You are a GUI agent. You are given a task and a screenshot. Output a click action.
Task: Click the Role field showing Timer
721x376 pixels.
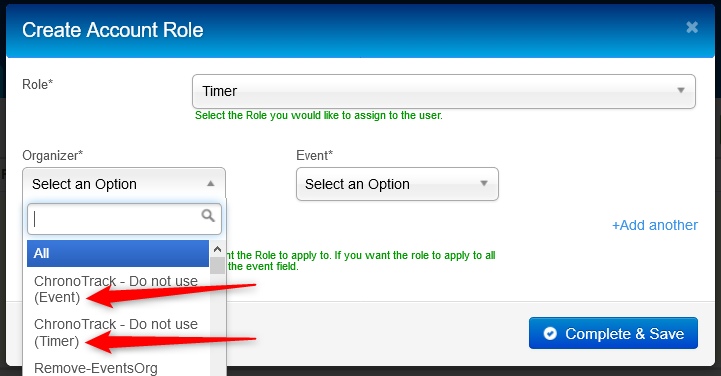(444, 91)
